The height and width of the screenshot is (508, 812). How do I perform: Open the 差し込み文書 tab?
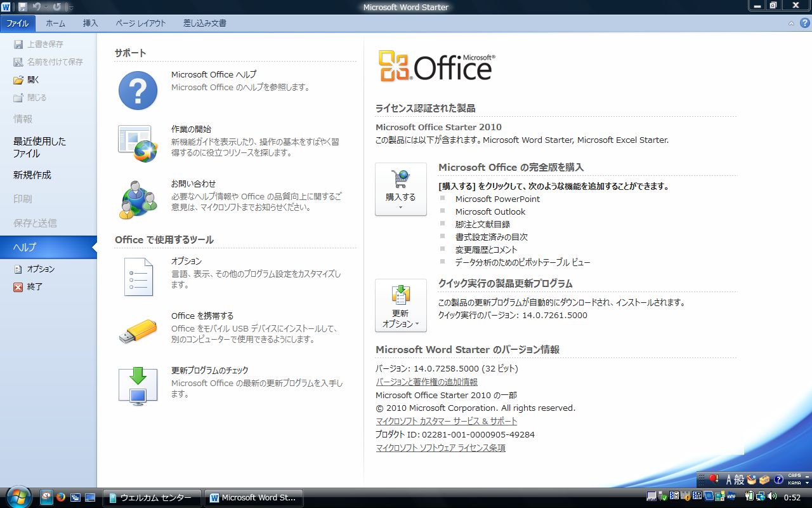(205, 23)
